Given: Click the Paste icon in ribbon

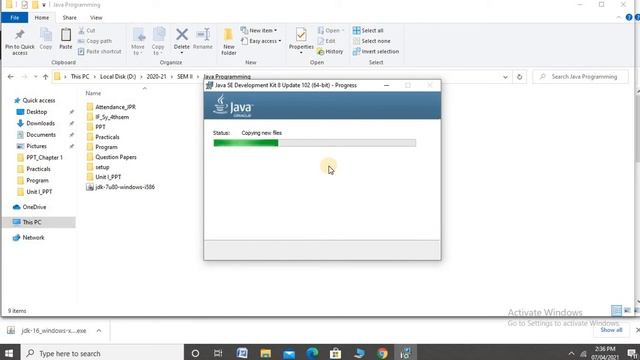Looking at the screenshot, I should [66, 36].
